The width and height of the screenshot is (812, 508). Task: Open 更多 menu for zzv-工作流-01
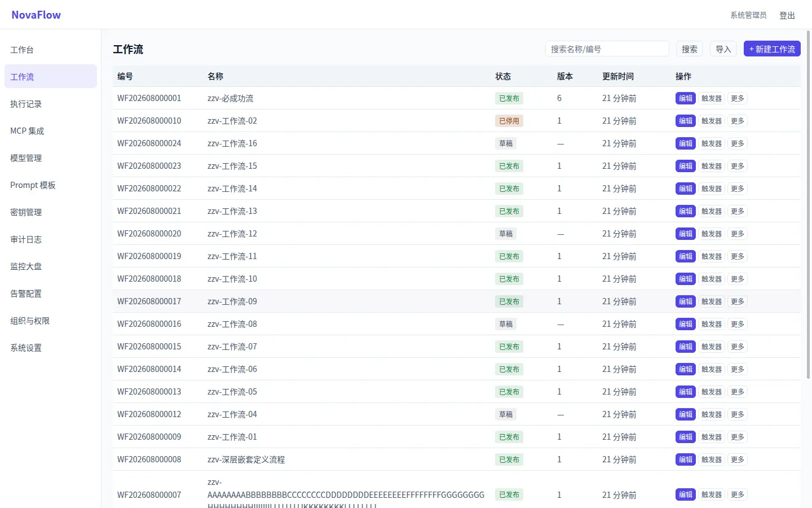point(738,437)
